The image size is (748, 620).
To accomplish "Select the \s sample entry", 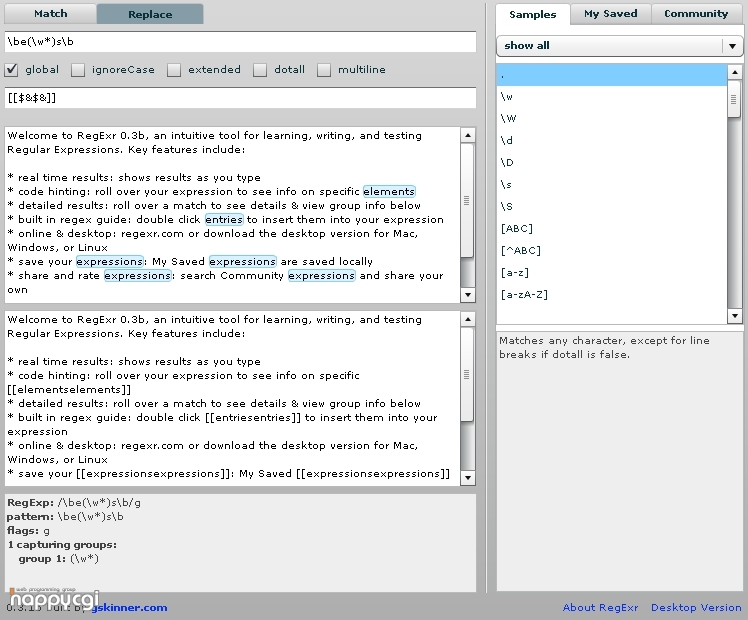I will coord(612,185).
